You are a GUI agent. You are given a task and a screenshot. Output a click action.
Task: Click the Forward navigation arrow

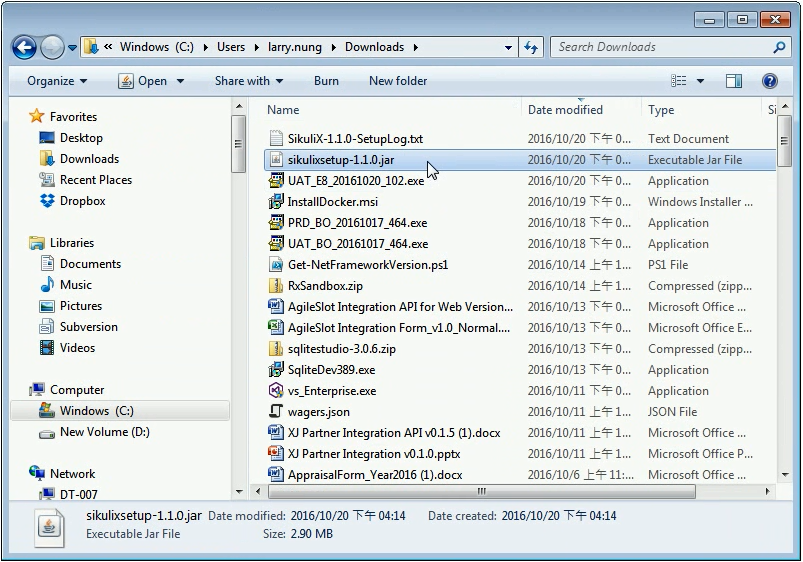coord(52,48)
